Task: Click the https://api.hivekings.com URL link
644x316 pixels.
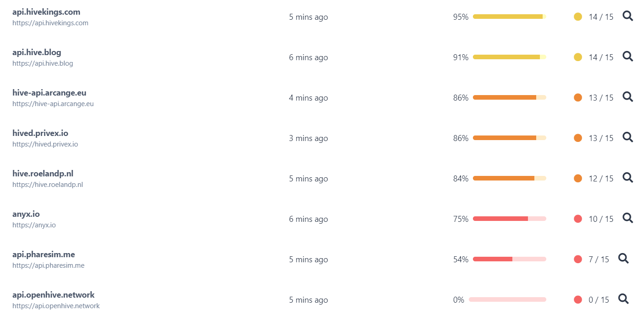Action: click(x=50, y=23)
